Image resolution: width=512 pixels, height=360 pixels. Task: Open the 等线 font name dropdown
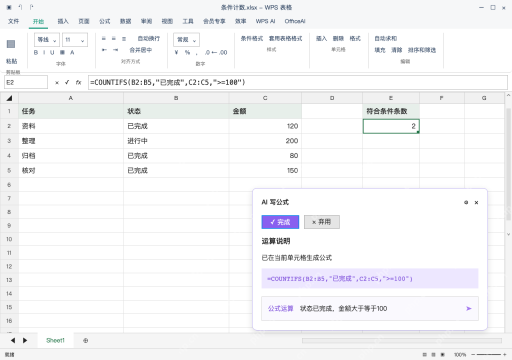(x=47, y=40)
